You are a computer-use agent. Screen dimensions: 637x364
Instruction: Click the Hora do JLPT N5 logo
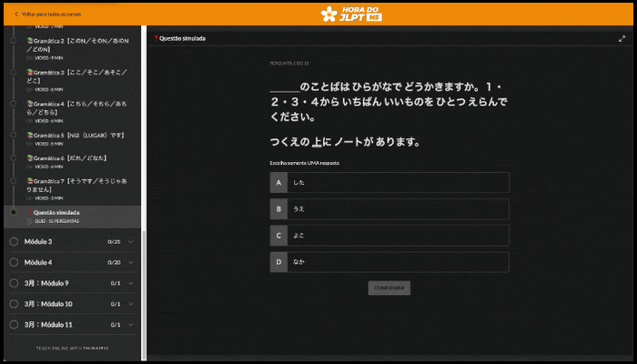(351, 15)
